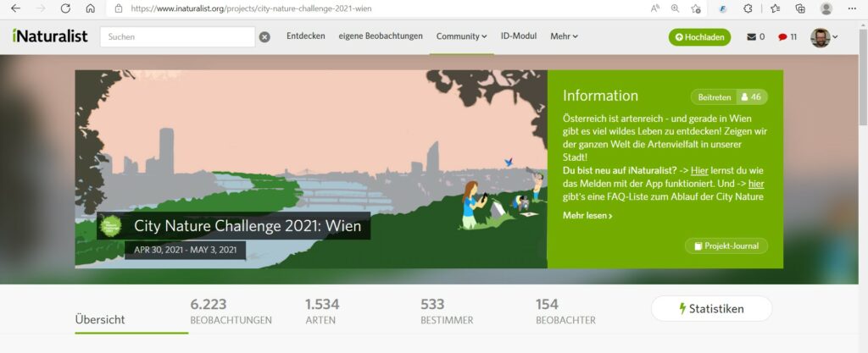This screenshot has height=353, width=868.
Task: Open the blue browser extension icon
Action: click(723, 8)
